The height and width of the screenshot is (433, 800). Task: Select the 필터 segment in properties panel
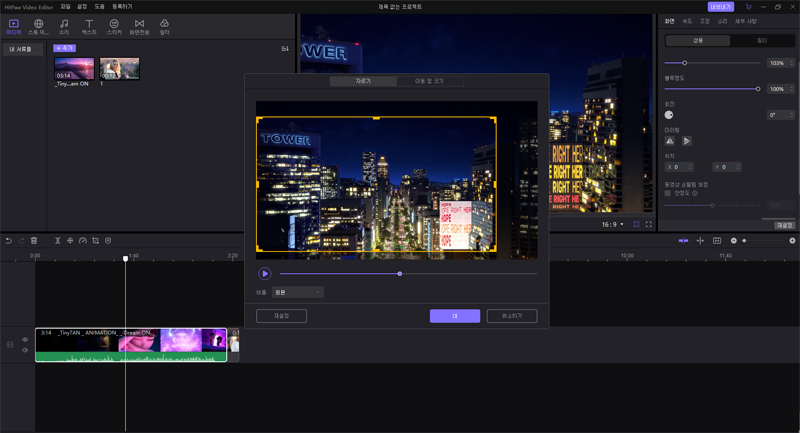(x=762, y=40)
